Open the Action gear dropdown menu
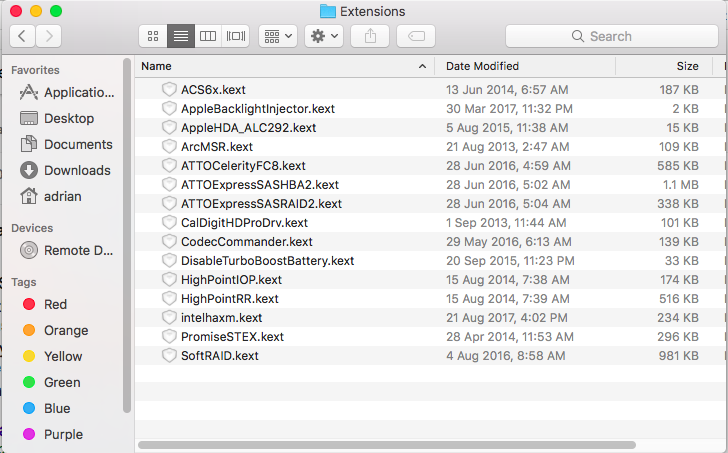The height and width of the screenshot is (453, 728). pos(324,36)
